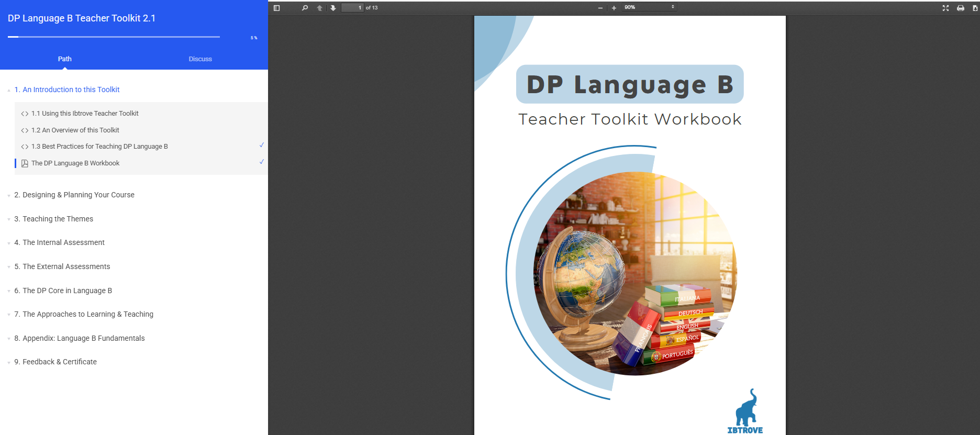Switch to the Discuss tab

click(x=200, y=59)
